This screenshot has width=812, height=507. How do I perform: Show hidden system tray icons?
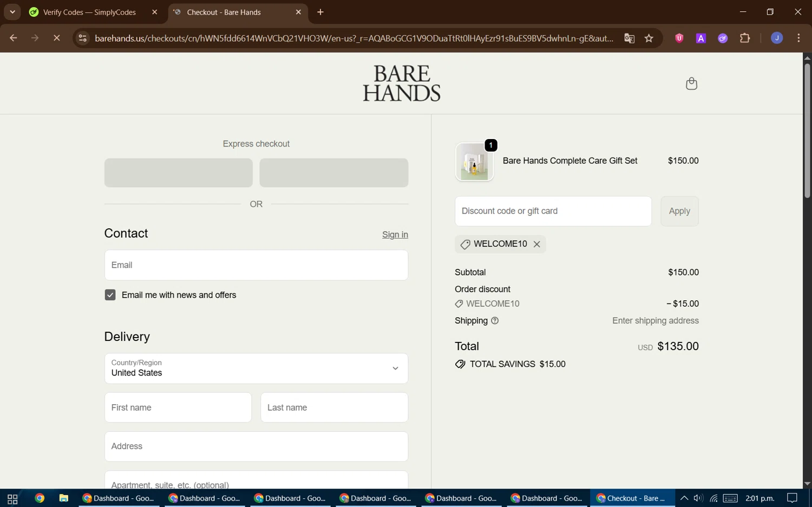click(x=684, y=498)
